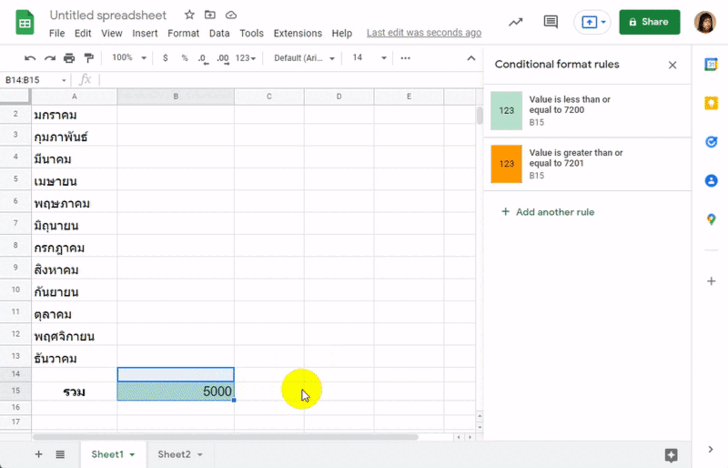Image resolution: width=728 pixels, height=468 pixels.
Task: Open the name box dropdown arrow
Action: point(64,80)
